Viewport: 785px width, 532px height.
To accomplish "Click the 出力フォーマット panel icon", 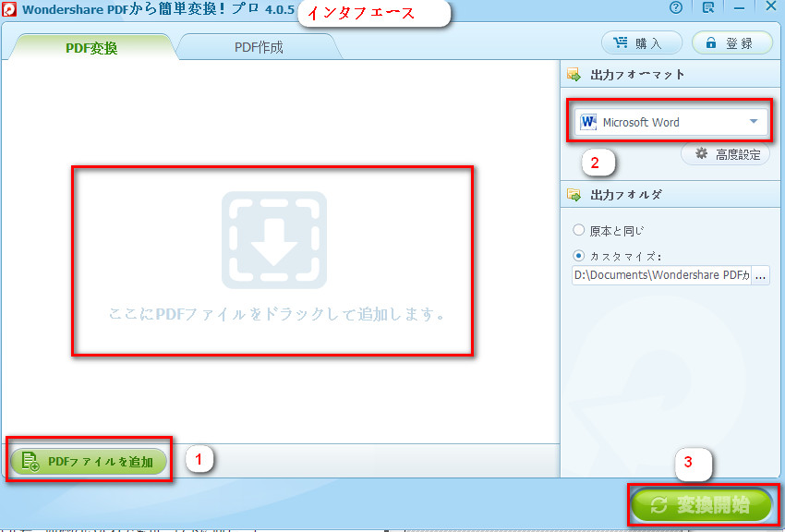I will pos(574,75).
